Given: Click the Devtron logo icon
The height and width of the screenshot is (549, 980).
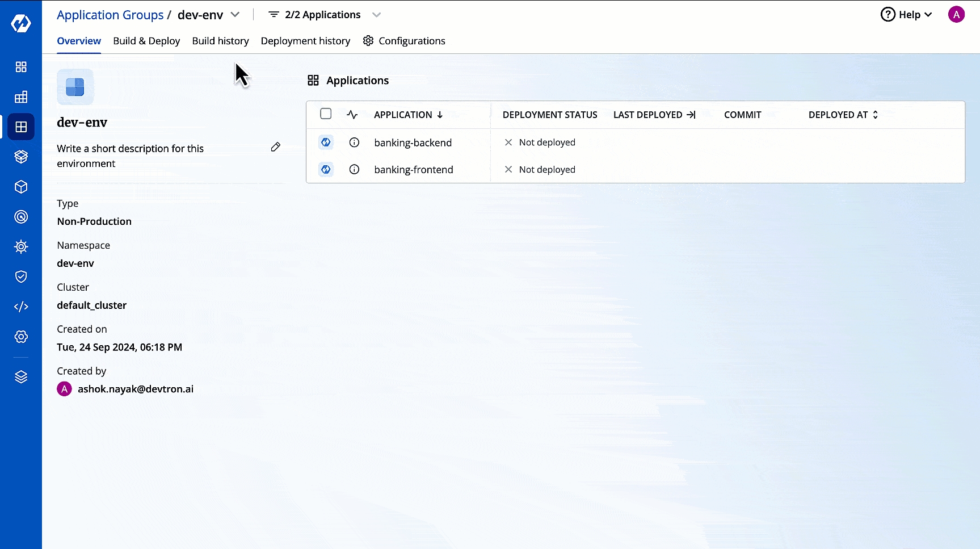Looking at the screenshot, I should (21, 23).
